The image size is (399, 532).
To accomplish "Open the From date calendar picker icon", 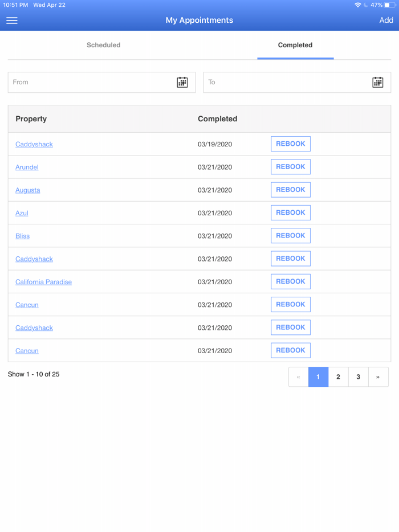I will tap(182, 82).
